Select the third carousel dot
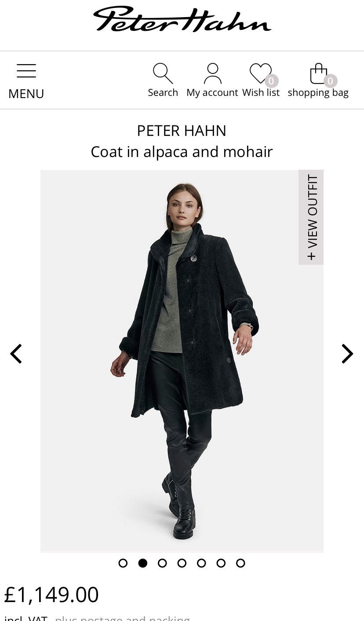The image size is (364, 621). click(162, 563)
